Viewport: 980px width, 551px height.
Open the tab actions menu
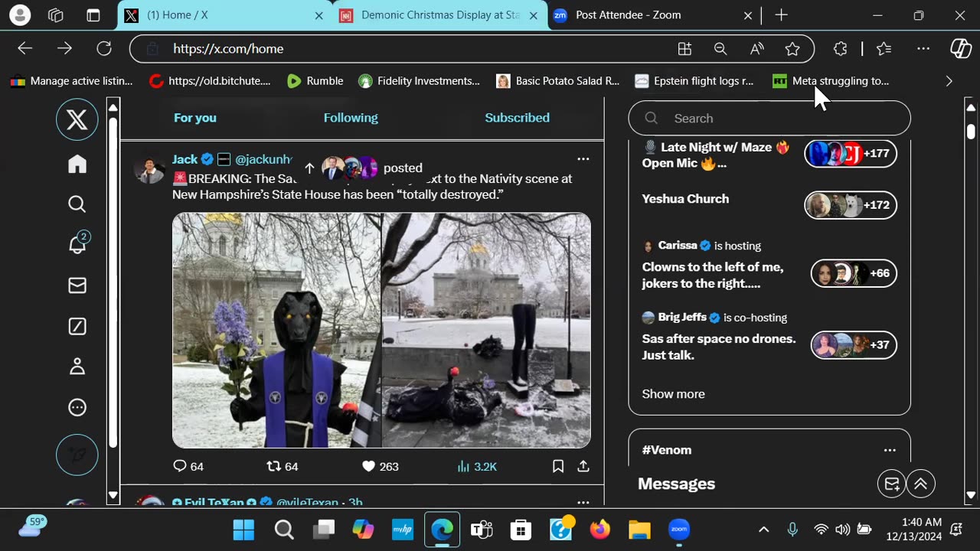point(93,15)
